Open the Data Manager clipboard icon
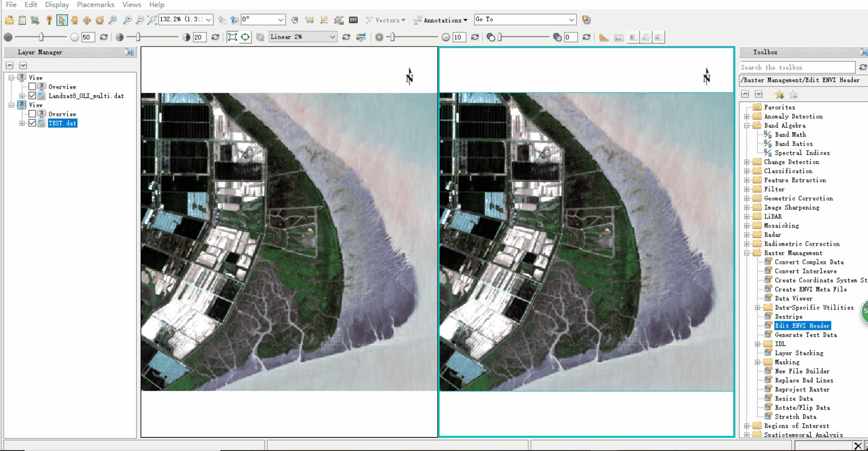868x451 pixels. click(x=22, y=20)
